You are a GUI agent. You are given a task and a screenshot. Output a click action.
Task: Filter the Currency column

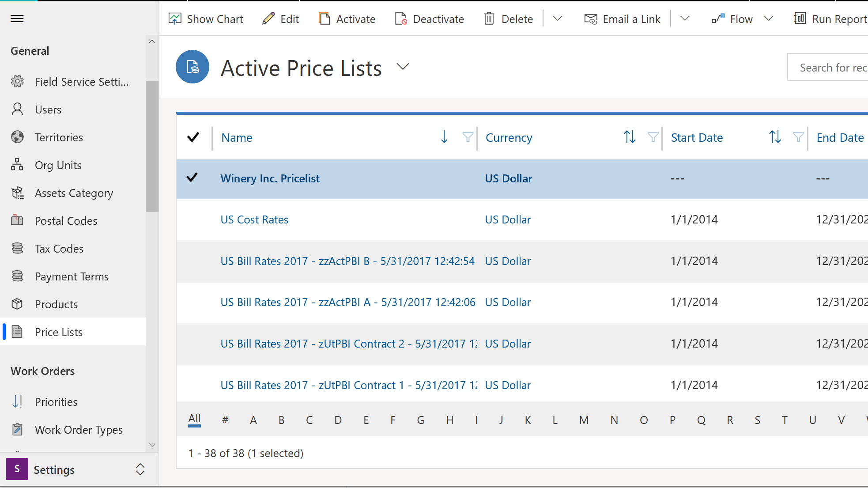[653, 137]
